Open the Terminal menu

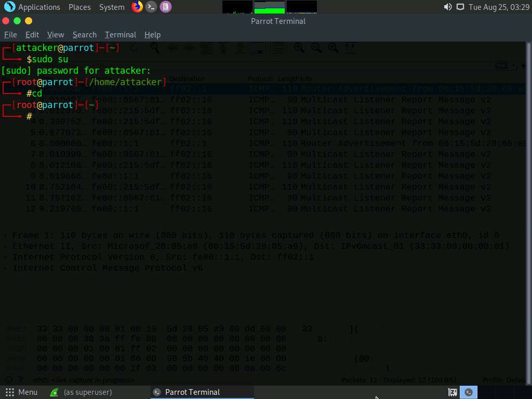tap(121, 35)
